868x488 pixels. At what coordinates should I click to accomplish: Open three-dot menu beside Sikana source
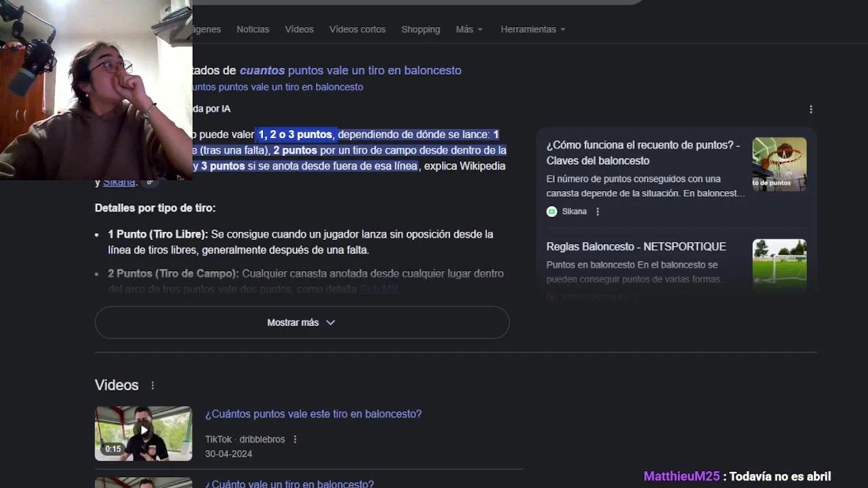(597, 211)
